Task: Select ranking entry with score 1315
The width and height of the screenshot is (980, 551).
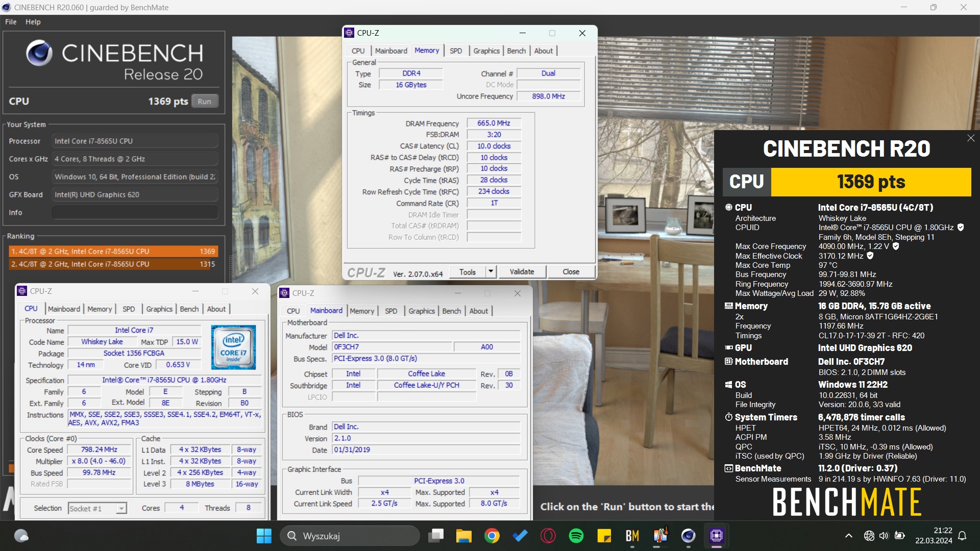Action: [x=113, y=264]
